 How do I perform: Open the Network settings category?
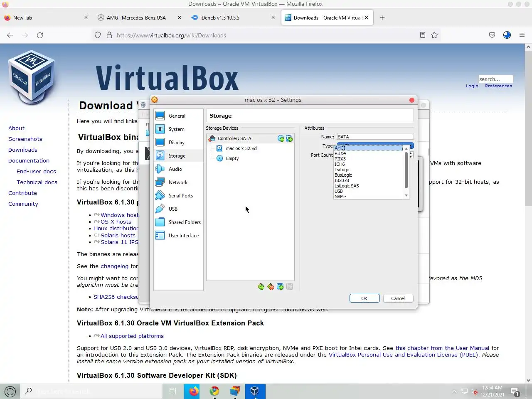click(178, 182)
